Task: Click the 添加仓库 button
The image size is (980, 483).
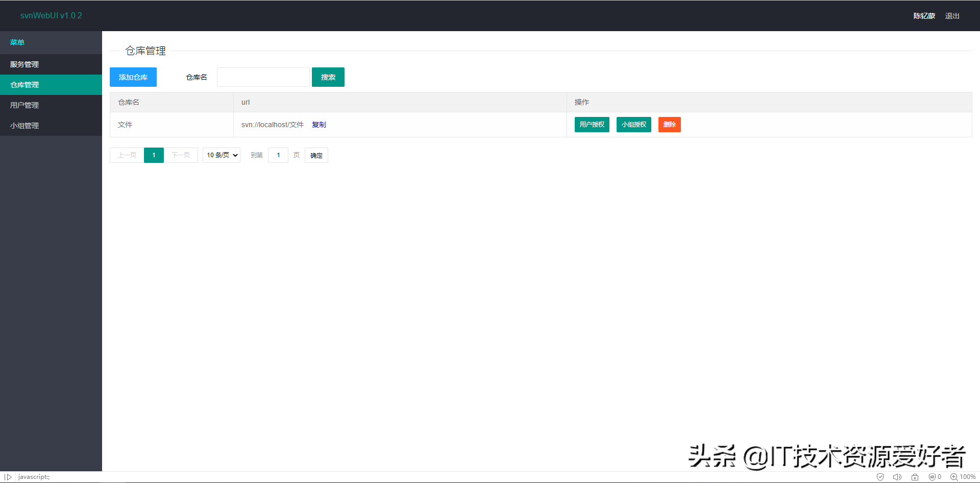Action: pyautogui.click(x=133, y=77)
